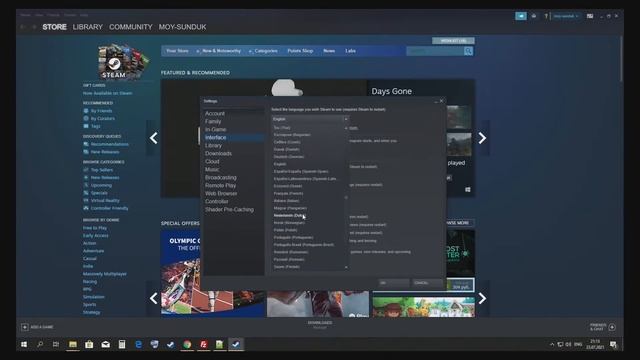Click the language list scrollbar thumb
Image resolution: width=640 pixels, height=360 pixels.
pyautogui.click(x=346, y=198)
